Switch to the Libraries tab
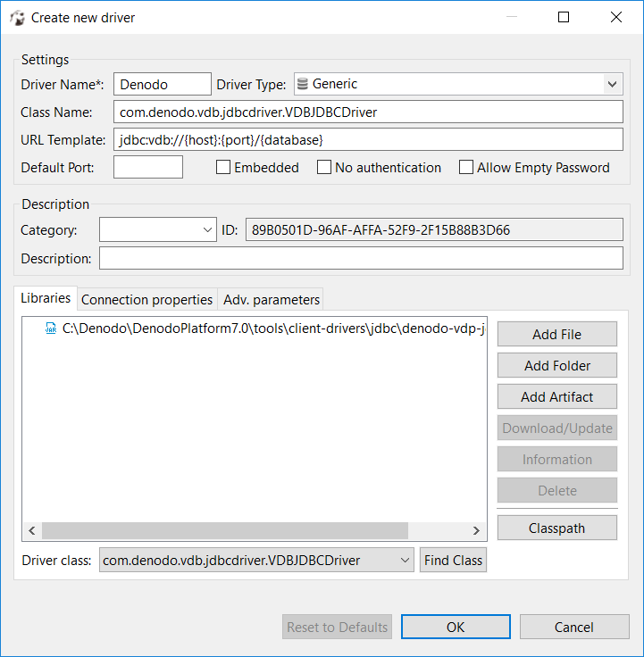 click(46, 298)
